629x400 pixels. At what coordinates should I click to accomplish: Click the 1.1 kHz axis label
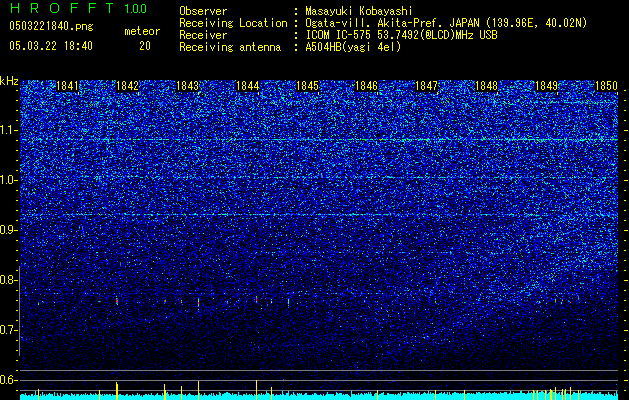9,130
